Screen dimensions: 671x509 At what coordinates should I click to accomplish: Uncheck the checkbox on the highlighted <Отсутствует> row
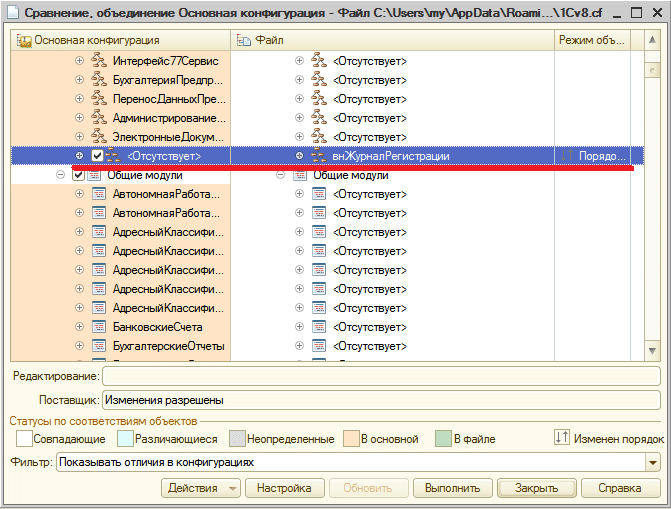(x=97, y=156)
